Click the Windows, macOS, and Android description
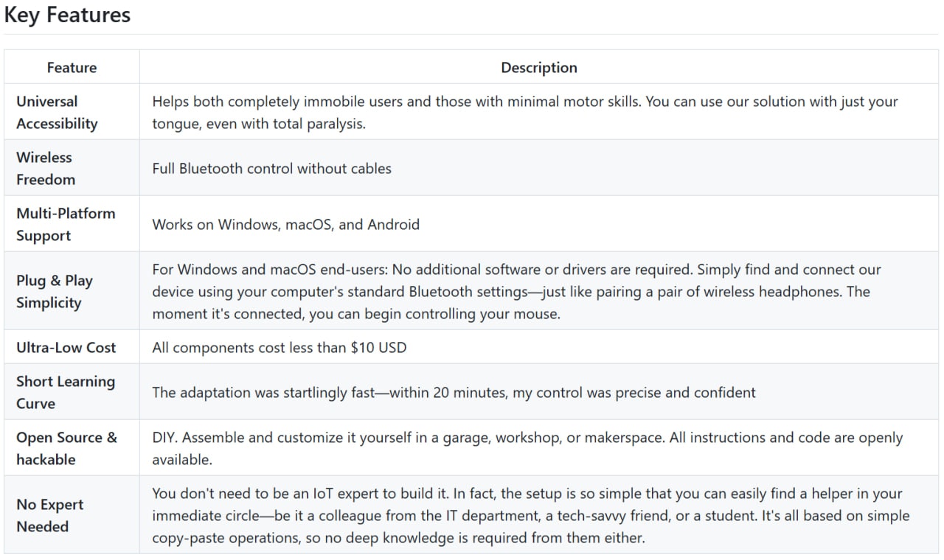 tap(285, 224)
